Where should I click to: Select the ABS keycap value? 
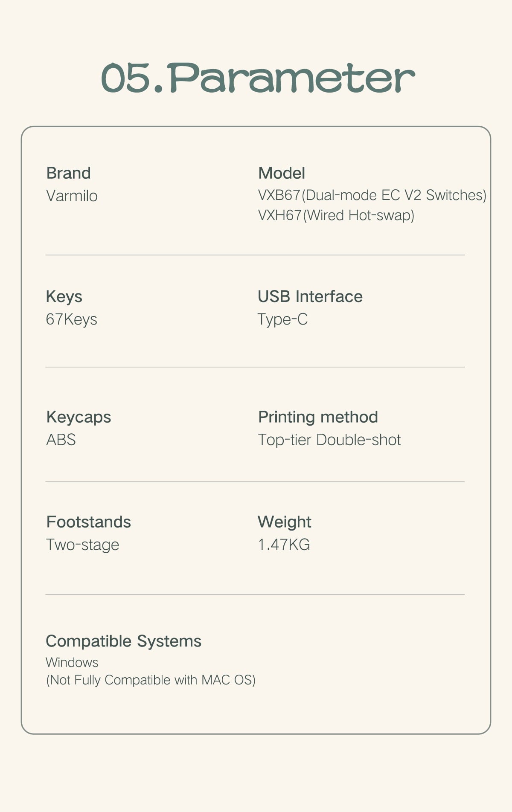[61, 440]
